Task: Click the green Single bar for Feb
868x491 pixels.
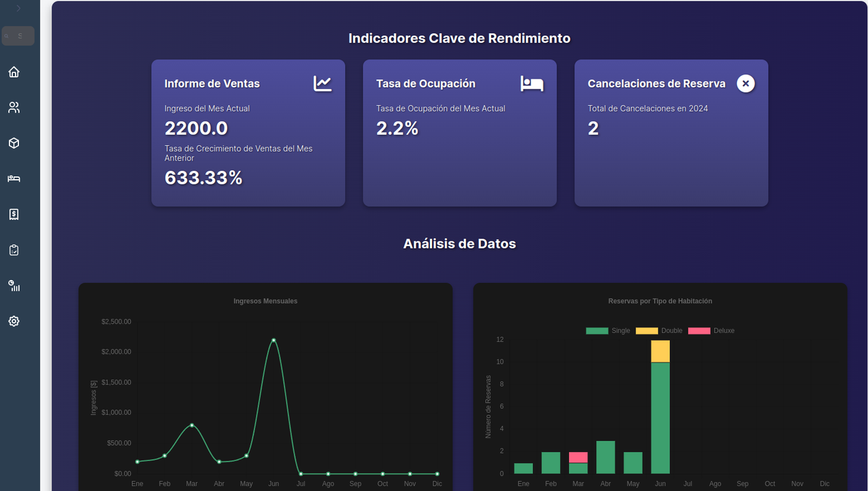Action: click(551, 463)
